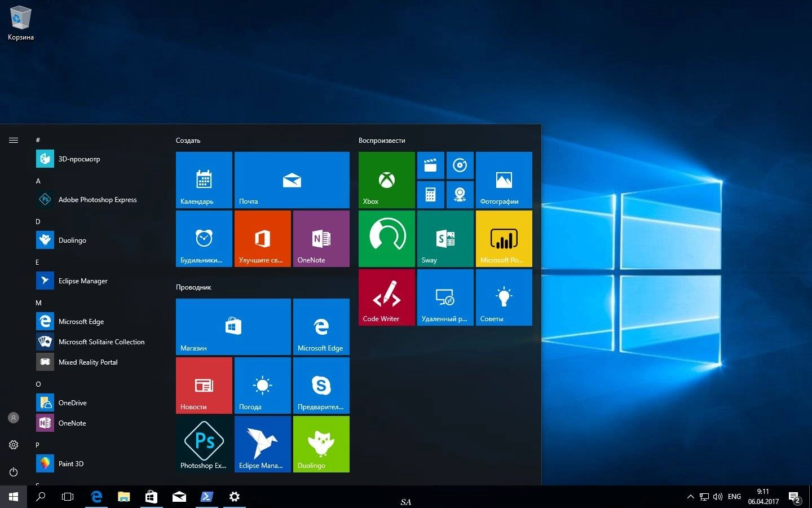
Task: Open the Action Center notifications icon
Action: click(x=795, y=497)
